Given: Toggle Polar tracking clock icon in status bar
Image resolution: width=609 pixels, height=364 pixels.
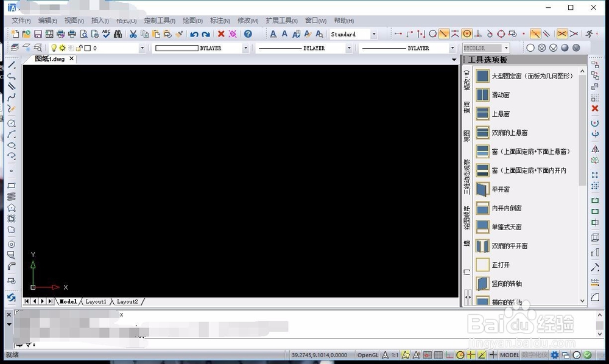Looking at the screenshot, I should (460, 355).
